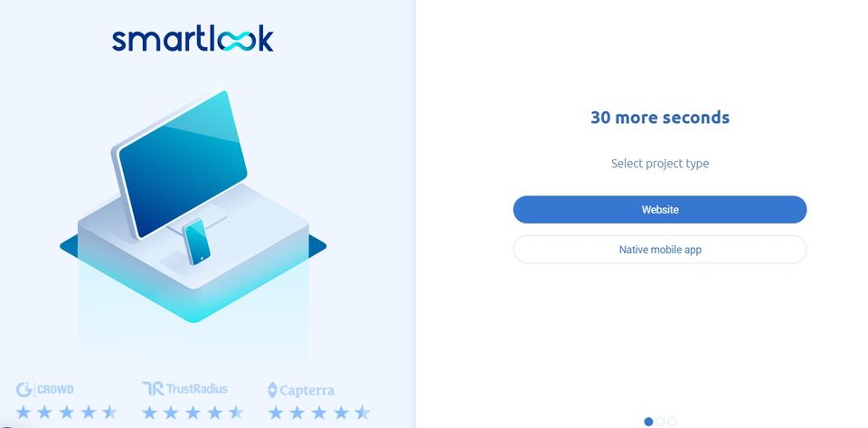This screenshot has width=868, height=428.
Task: Click the TrustRadius star rating
Action: point(193,412)
